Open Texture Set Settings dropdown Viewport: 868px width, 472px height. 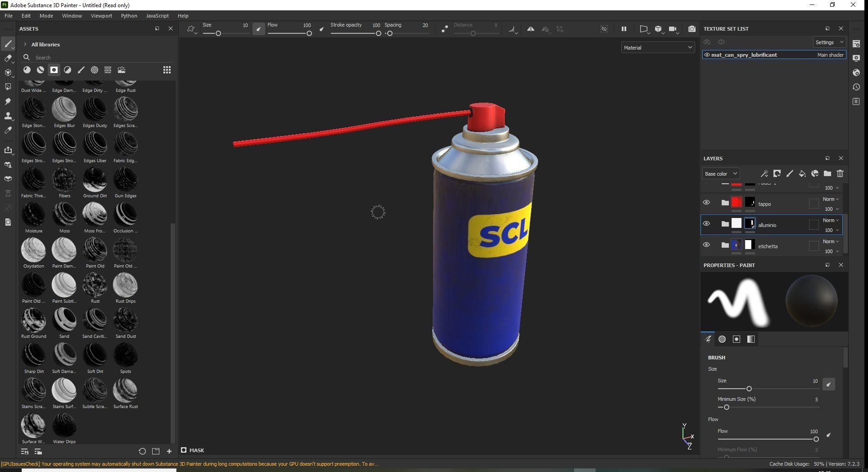point(829,42)
